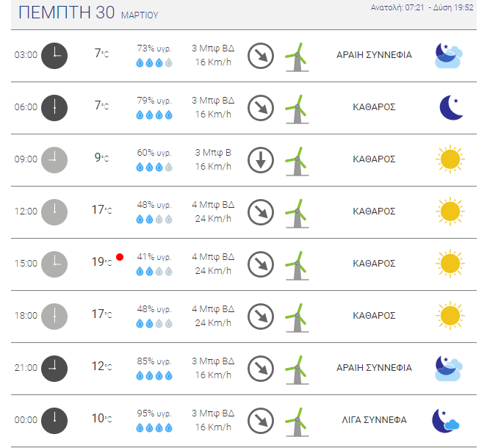The height and width of the screenshot is (448, 487).
Task: Click the humidity droplets under 95% υγρ.
Action: click(154, 428)
